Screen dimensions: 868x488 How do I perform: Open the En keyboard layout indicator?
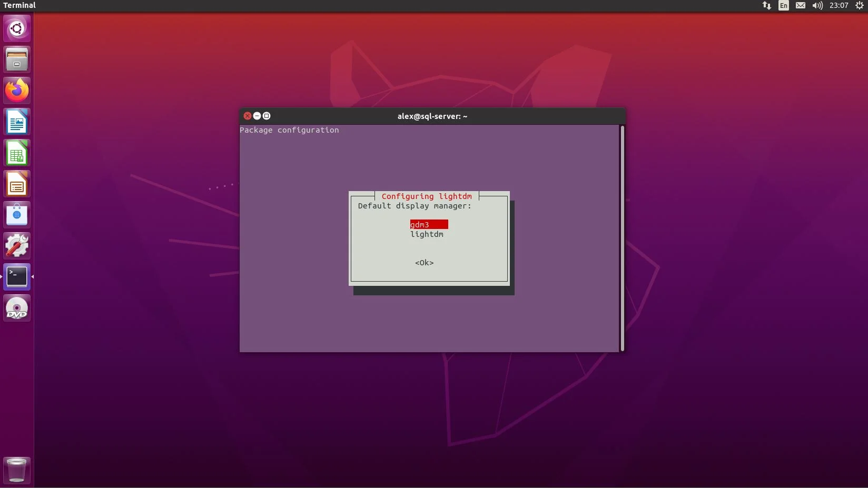coord(784,5)
